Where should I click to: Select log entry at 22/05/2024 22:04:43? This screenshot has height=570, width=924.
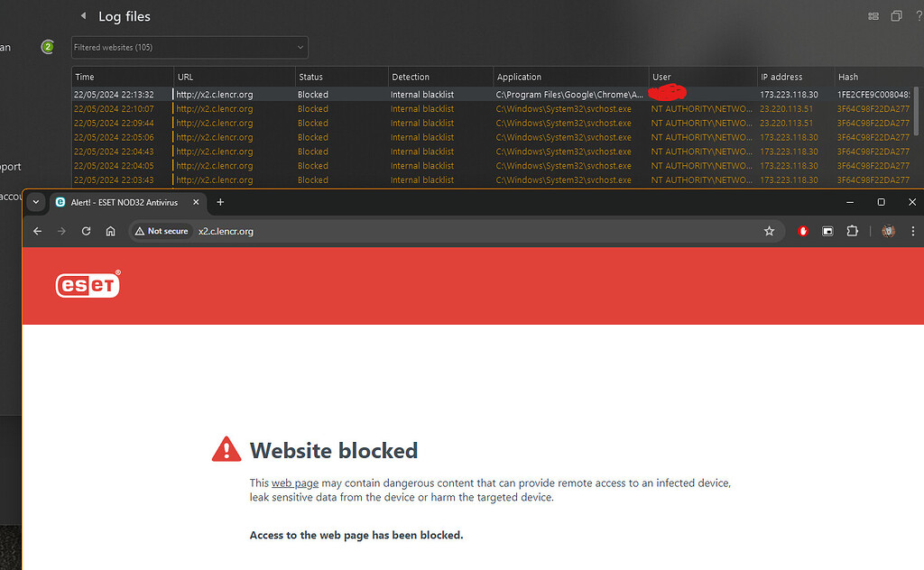coord(492,152)
